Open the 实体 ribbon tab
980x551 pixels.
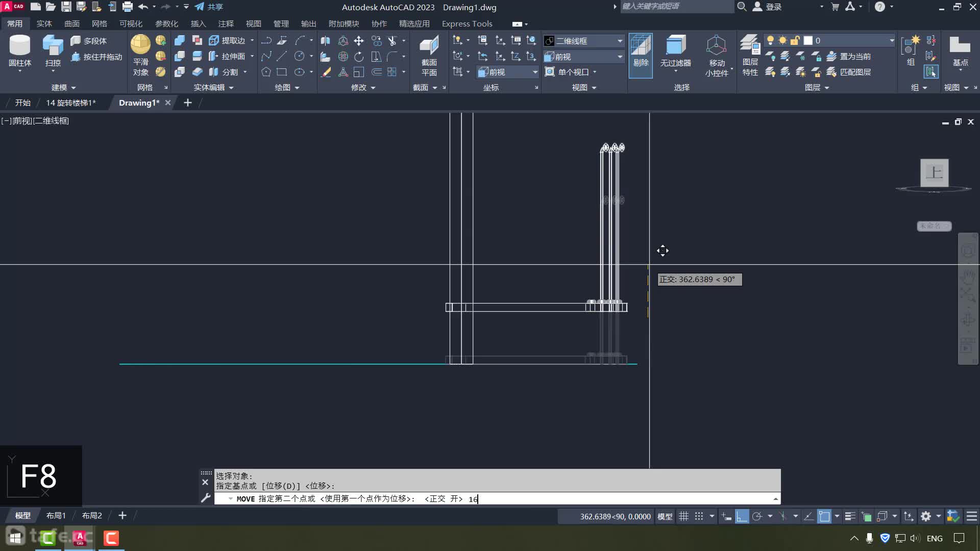coord(44,23)
